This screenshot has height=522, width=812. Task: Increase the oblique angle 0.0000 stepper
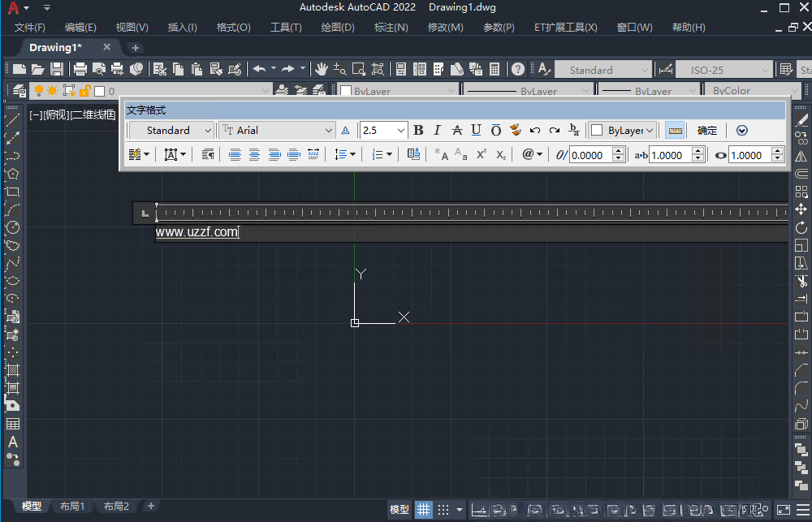tap(618, 151)
